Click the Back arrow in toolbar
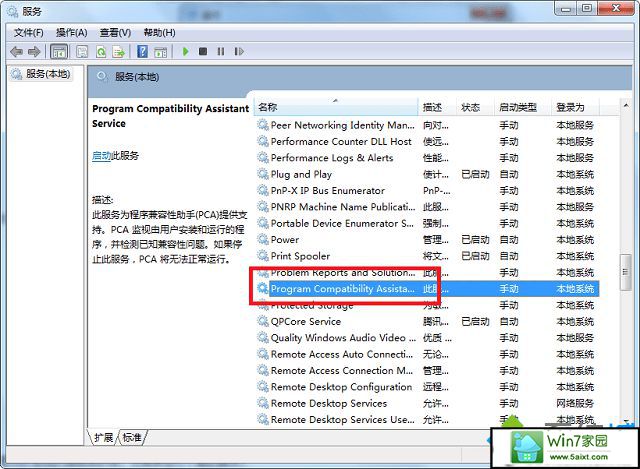Image resolution: width=640 pixels, height=469 pixels. point(16,51)
